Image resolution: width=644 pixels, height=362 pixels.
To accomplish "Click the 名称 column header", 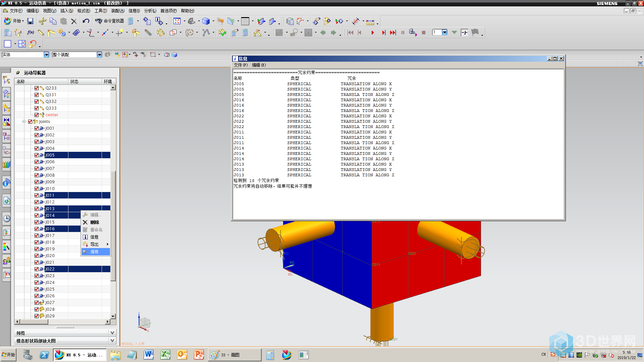I will 42,81.
